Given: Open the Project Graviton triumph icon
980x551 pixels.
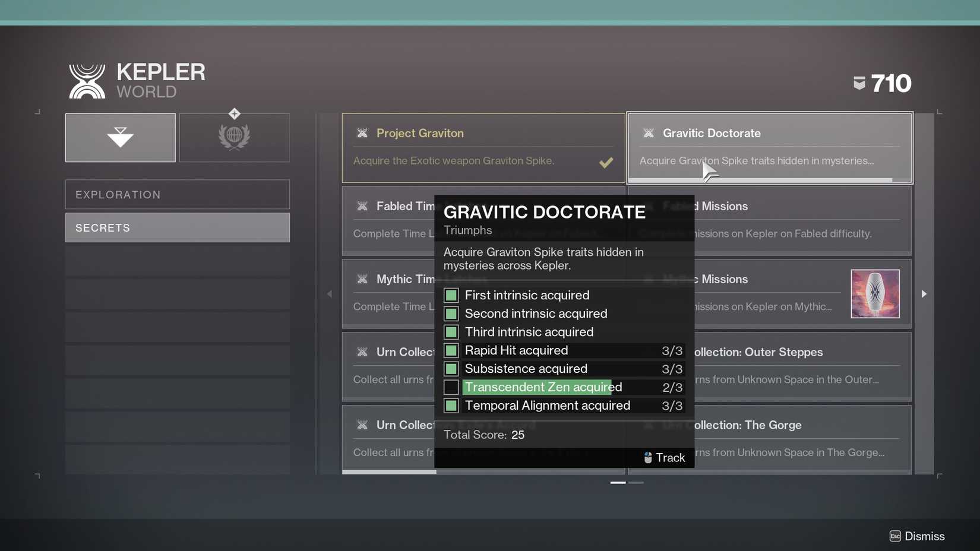Looking at the screenshot, I should click(363, 133).
